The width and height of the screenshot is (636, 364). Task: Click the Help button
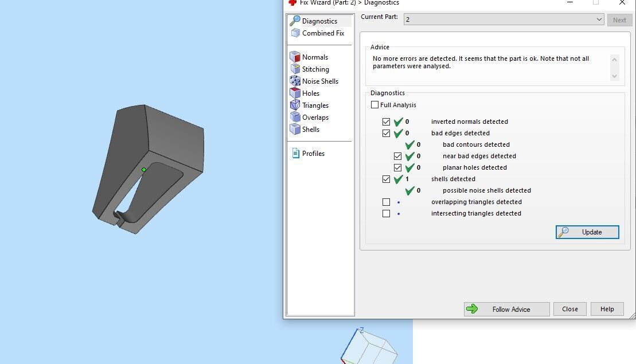[607, 309]
